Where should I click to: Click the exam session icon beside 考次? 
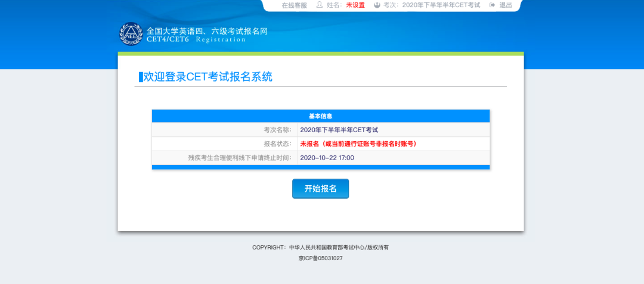(377, 5)
